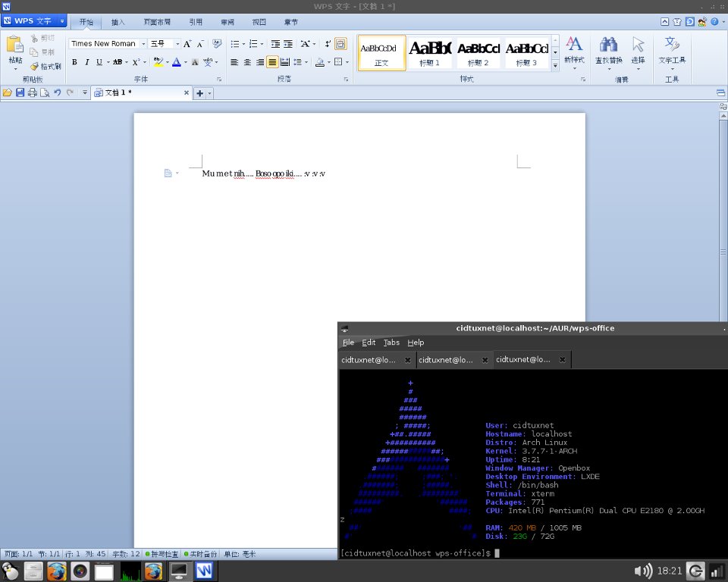Apply the Heading 1 style

430,53
